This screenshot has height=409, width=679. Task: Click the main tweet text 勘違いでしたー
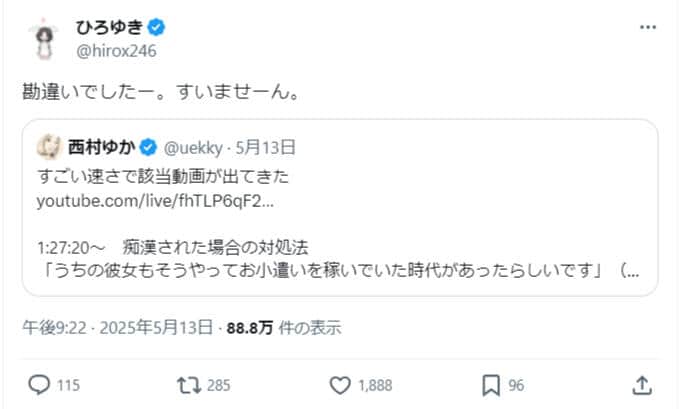[161, 91]
